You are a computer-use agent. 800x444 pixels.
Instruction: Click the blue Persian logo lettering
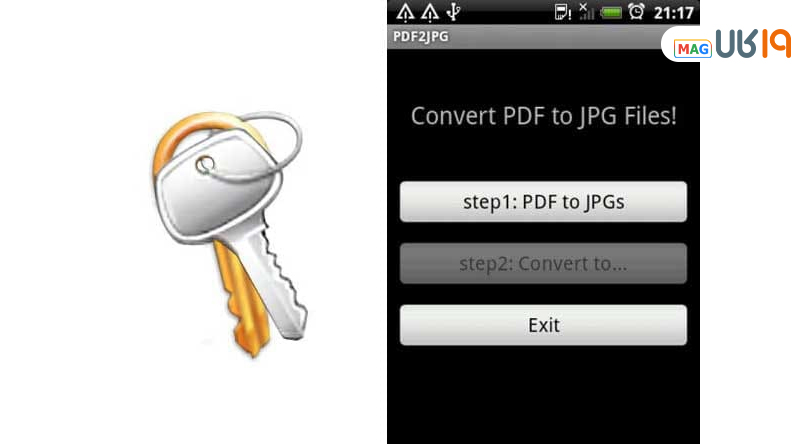click(736, 44)
